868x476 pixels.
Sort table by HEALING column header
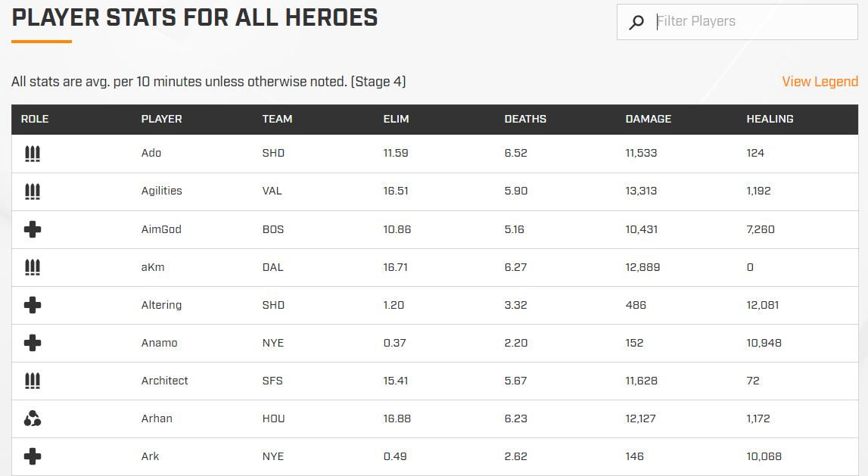click(x=770, y=119)
